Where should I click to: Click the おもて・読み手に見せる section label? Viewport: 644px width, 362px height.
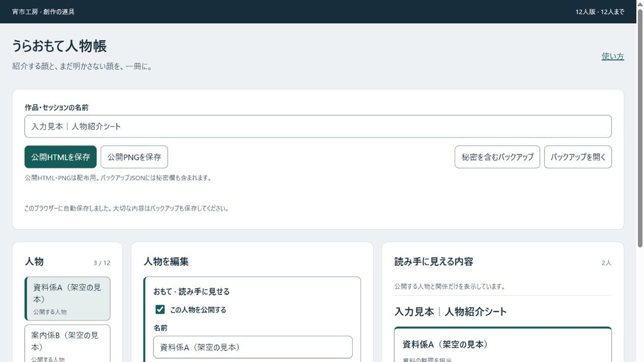pyautogui.click(x=191, y=292)
